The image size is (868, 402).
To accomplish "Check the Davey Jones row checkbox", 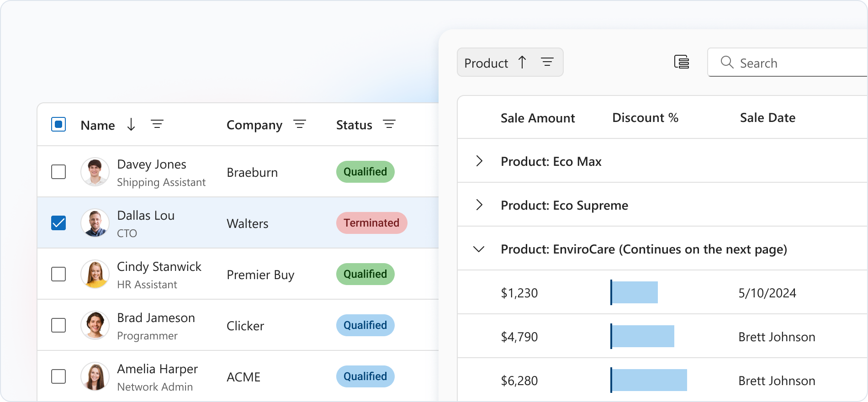I will (58, 172).
